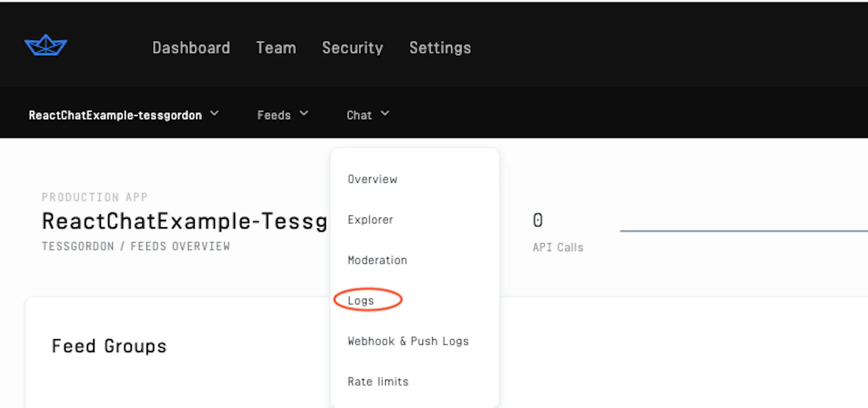The image size is (868, 408).
Task: Click the chevron beside Chat
Action: point(385,114)
